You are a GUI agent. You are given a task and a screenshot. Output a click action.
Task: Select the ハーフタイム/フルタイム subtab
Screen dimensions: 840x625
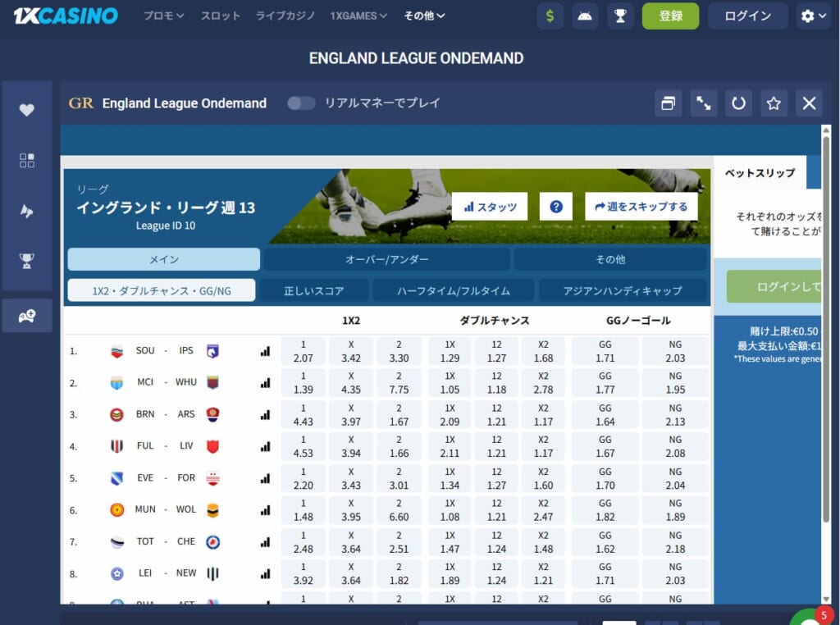click(453, 290)
